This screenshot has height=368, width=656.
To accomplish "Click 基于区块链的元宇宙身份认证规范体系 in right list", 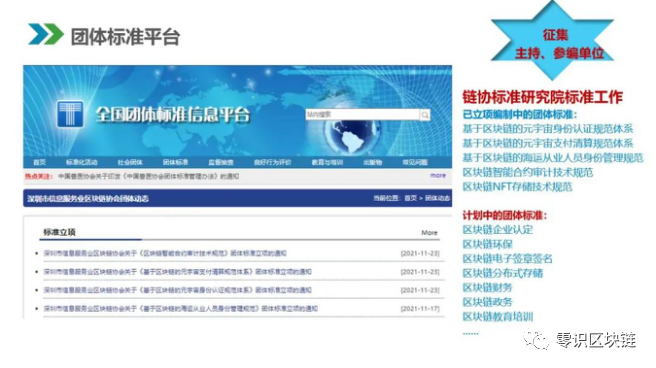I will pyautogui.click(x=548, y=129).
